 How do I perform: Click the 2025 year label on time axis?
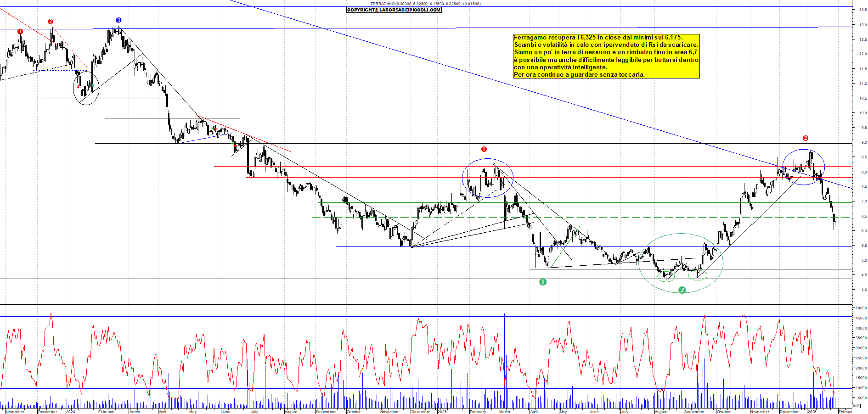[442, 412]
